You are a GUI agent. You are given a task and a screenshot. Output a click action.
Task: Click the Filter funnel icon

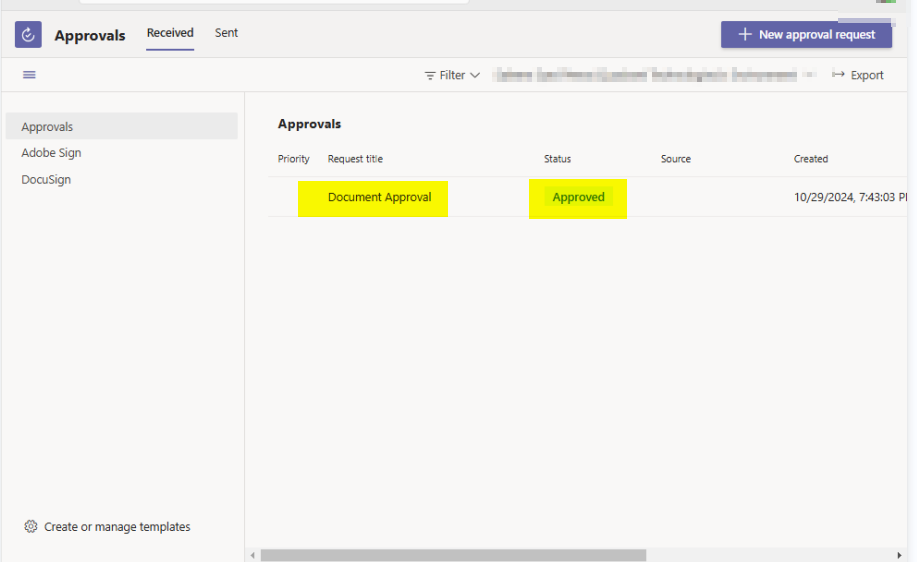point(430,75)
